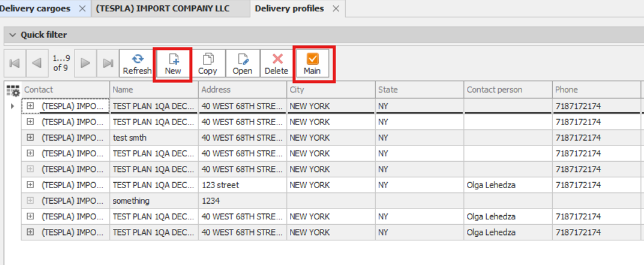Expand the 'test smth' row
644x265 pixels.
pyautogui.click(x=30, y=138)
